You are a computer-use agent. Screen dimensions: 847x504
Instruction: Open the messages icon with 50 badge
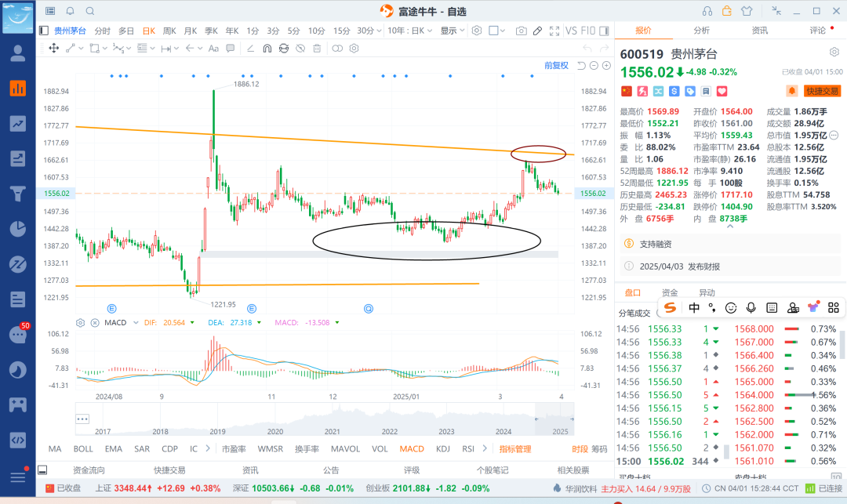point(18,335)
